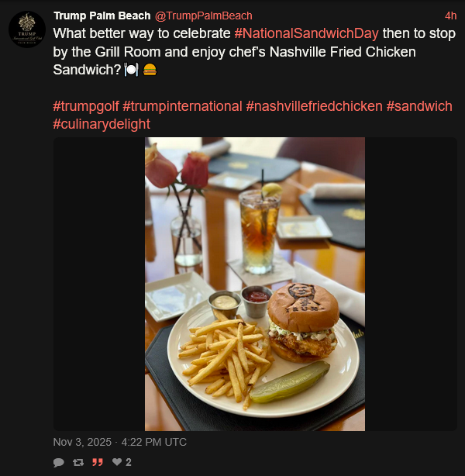Select the #sandwich hashtag
The image size is (465, 476).
(x=419, y=106)
